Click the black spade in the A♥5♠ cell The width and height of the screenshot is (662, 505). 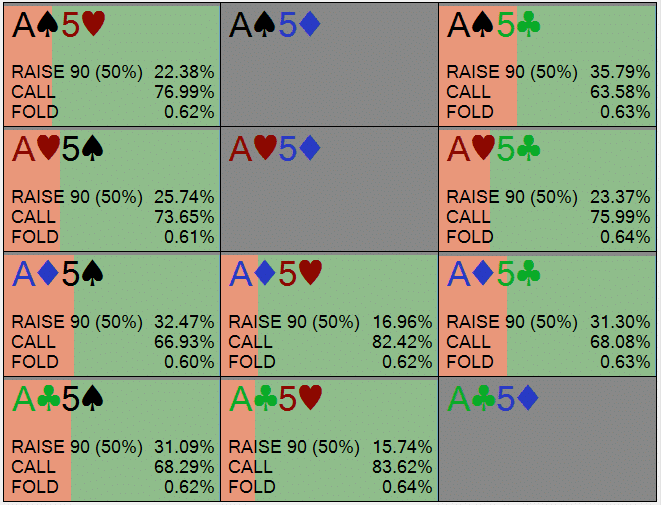point(93,149)
